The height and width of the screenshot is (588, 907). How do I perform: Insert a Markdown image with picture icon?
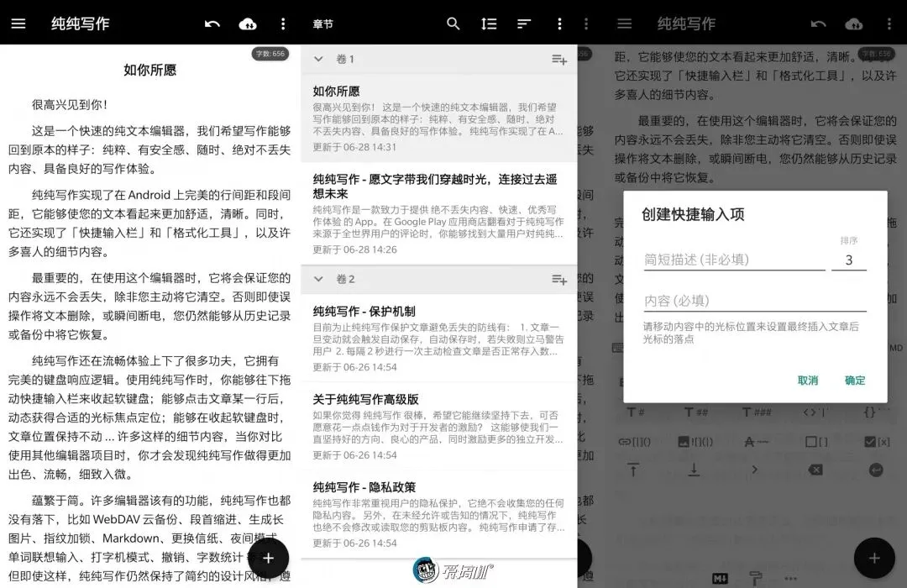coord(695,442)
